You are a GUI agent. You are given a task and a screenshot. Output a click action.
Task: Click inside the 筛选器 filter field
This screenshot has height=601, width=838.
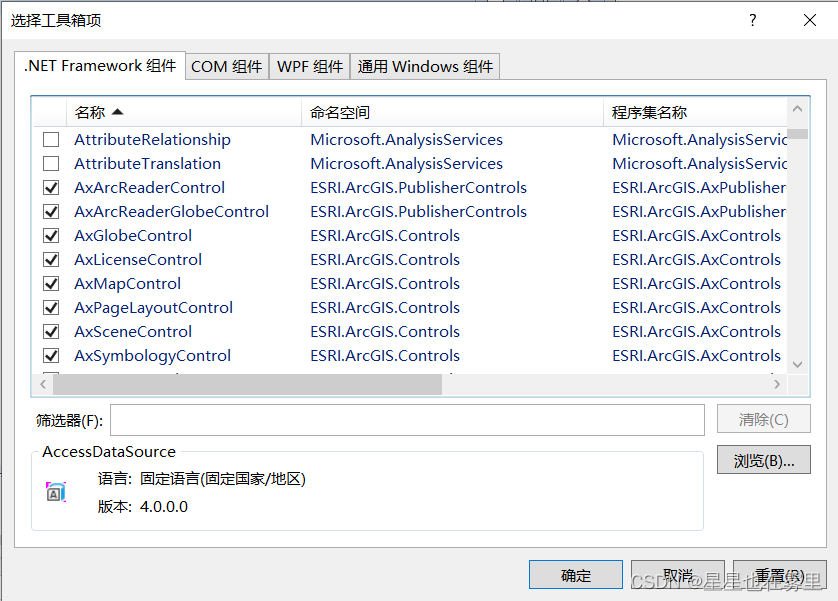click(400, 420)
